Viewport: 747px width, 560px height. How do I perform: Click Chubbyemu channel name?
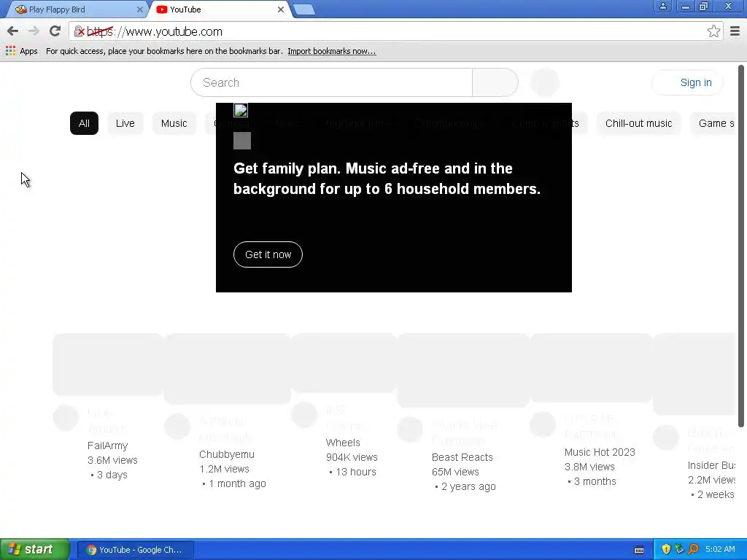coord(227,454)
